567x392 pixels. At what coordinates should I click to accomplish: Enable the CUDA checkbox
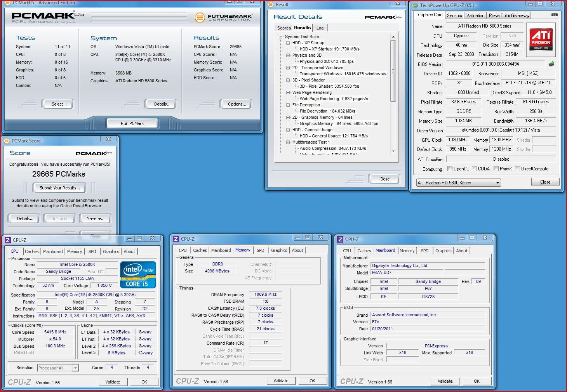click(474, 169)
